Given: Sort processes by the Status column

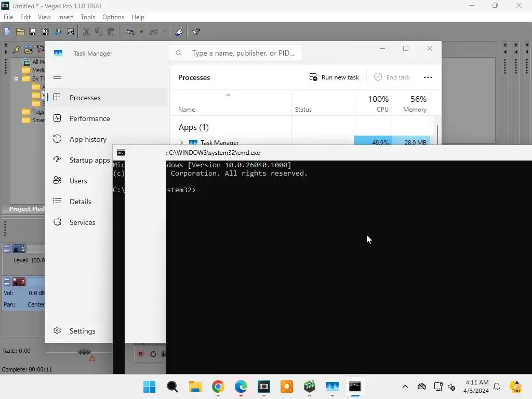Looking at the screenshot, I should coord(323,103).
